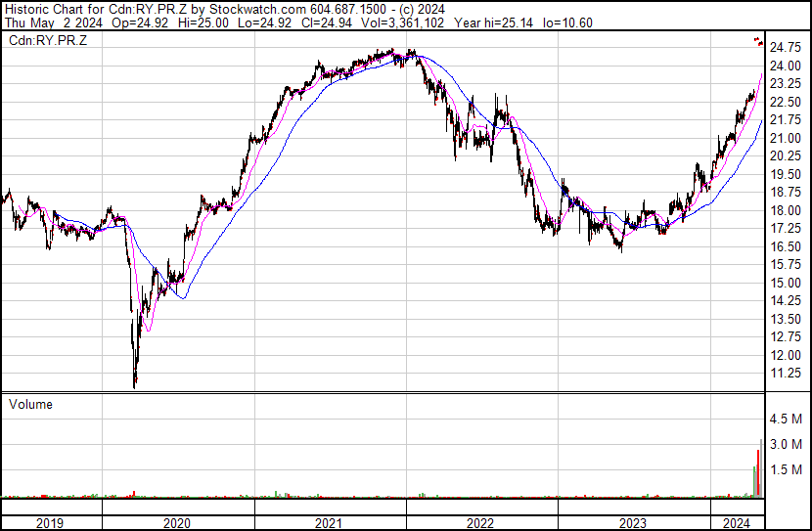Viewport: 812px width, 531px height.
Task: Click the Cl=24.94 close value in header
Action: coord(327,22)
